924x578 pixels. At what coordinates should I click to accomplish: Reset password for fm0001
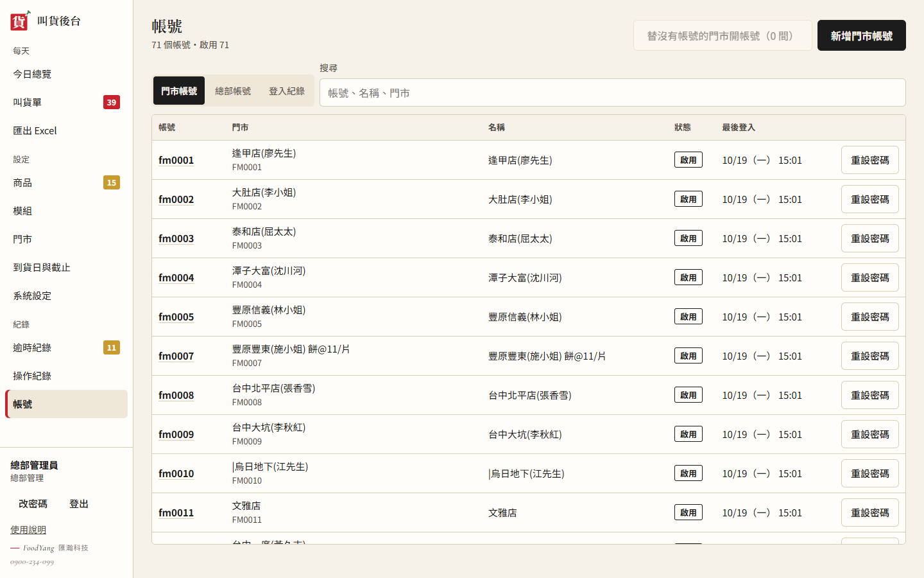tap(870, 160)
